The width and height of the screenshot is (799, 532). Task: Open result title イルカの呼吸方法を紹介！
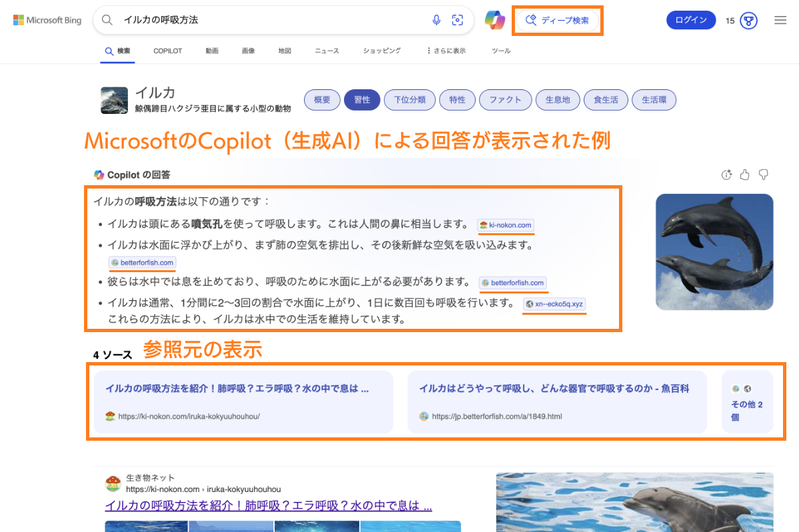point(269,505)
